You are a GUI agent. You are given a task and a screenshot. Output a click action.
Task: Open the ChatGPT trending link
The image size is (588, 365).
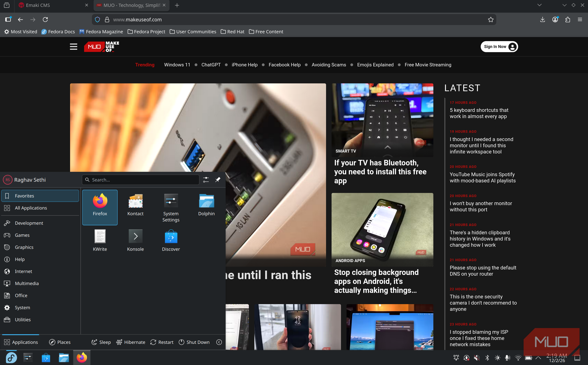[x=211, y=65]
